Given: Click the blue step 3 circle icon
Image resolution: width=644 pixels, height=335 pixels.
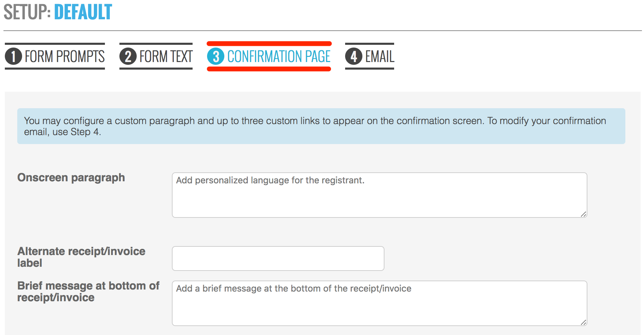Looking at the screenshot, I should (216, 57).
